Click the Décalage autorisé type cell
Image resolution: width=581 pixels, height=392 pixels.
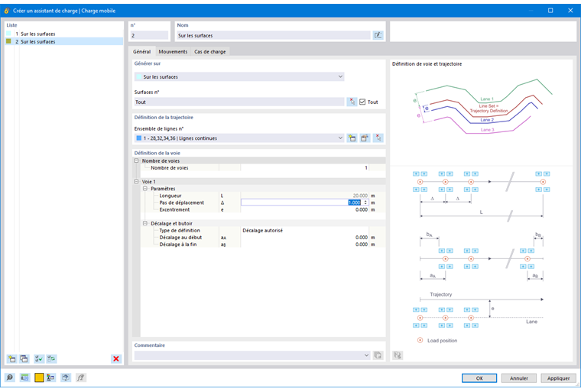click(x=304, y=231)
